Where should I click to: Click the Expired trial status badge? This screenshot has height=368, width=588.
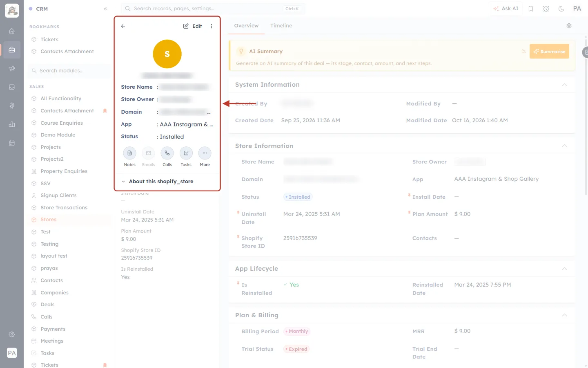pyautogui.click(x=296, y=349)
